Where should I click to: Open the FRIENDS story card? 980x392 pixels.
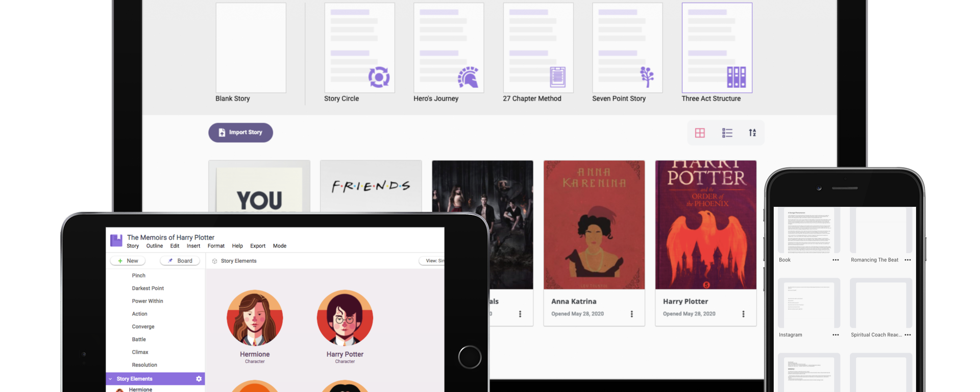(371, 186)
